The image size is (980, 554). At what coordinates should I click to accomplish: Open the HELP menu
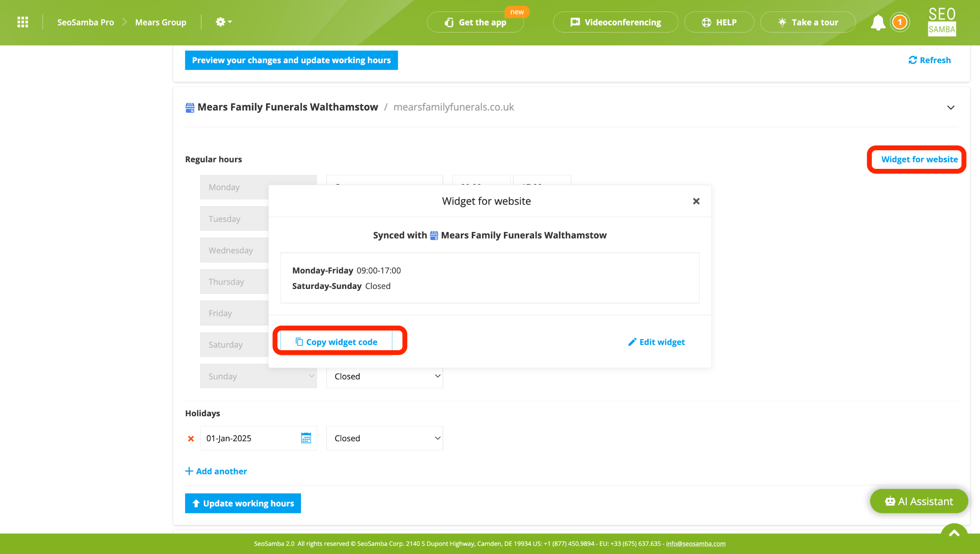(719, 22)
